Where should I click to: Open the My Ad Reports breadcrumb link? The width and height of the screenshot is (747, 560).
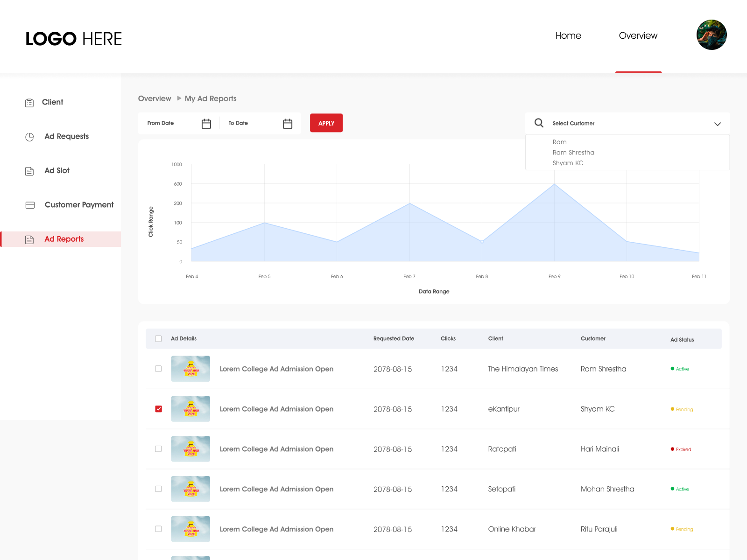[210, 98]
